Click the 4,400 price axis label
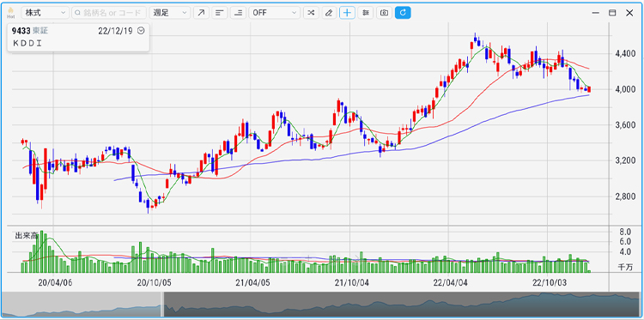This screenshot has width=644, height=320. coord(624,54)
